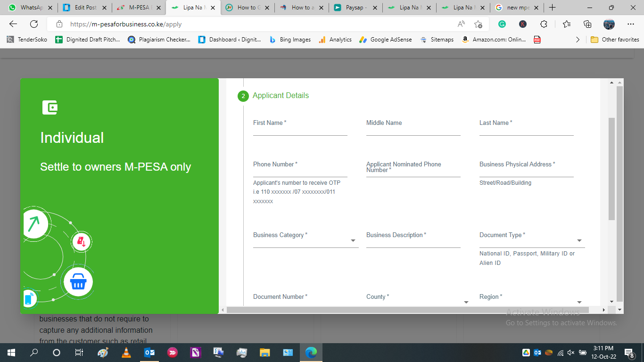This screenshot has width=644, height=362.
Task: Open the red PDF bookmark icon
Action: pos(537,40)
